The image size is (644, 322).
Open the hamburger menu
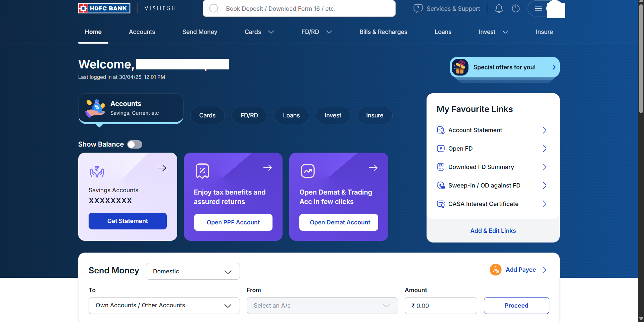pos(538,8)
